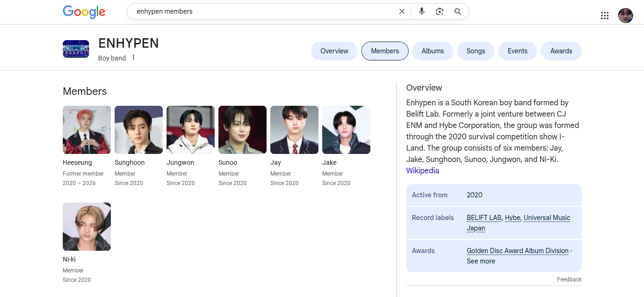
Task: Select Heeseung's member photo
Action: (x=87, y=130)
